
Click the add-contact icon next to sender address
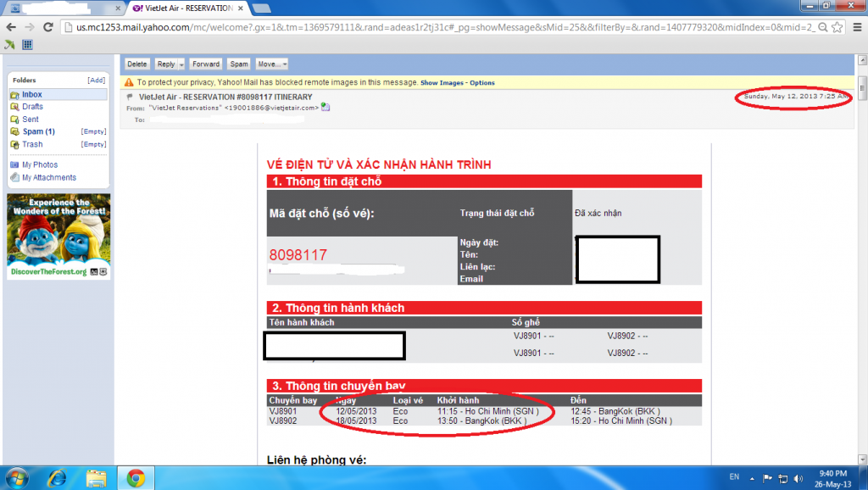click(325, 108)
